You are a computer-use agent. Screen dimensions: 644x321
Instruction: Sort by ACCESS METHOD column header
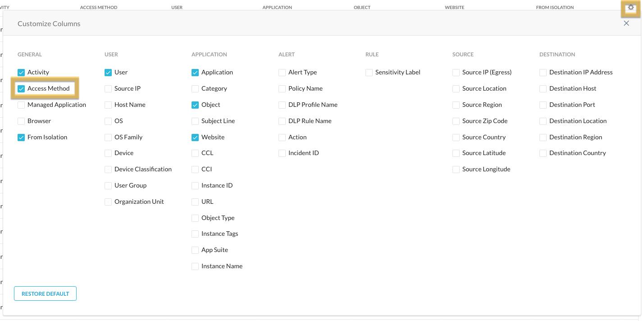pyautogui.click(x=99, y=7)
